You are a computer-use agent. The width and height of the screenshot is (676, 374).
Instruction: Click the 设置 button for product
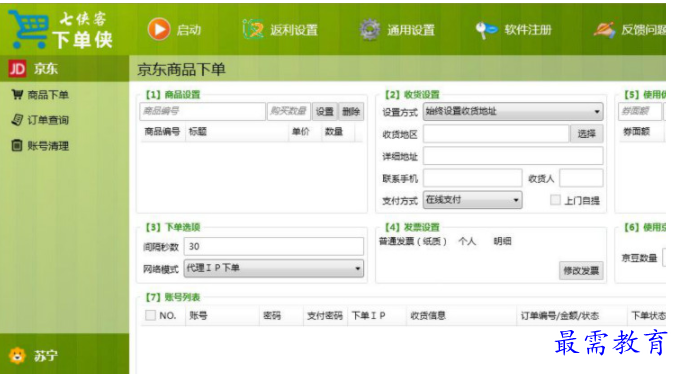coord(325,112)
